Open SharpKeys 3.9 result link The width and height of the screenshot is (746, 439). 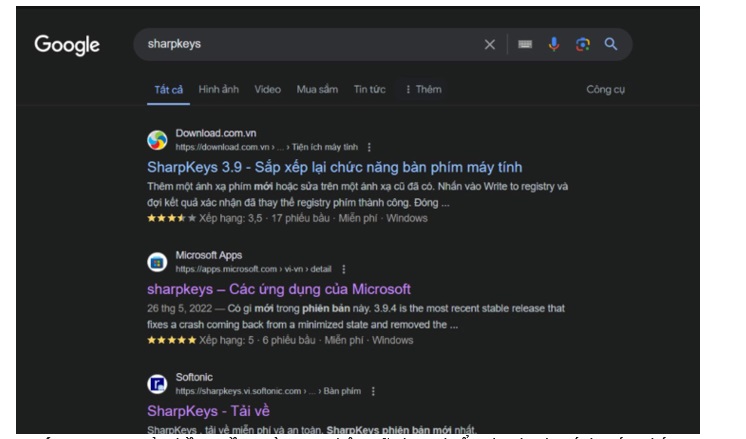[x=334, y=167]
